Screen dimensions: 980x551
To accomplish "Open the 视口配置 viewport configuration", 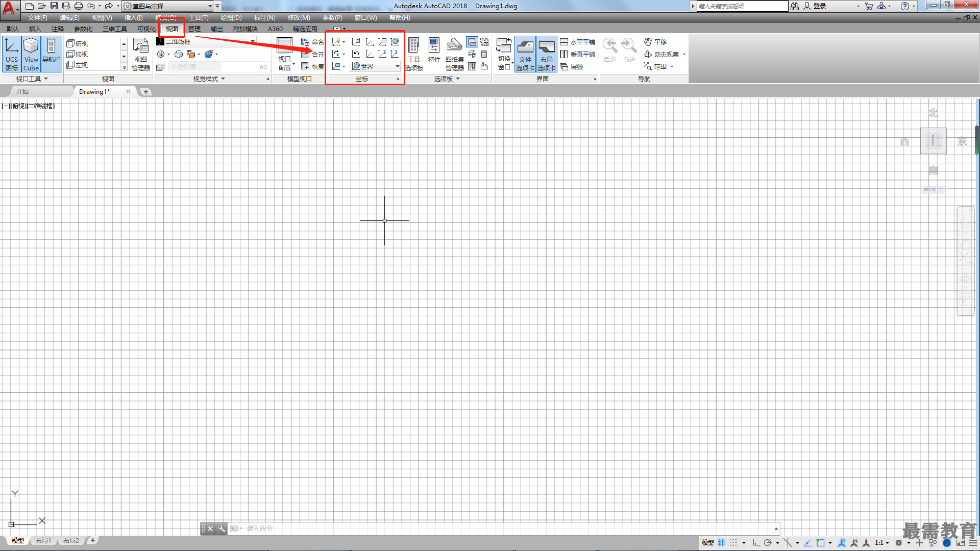I will (x=285, y=54).
